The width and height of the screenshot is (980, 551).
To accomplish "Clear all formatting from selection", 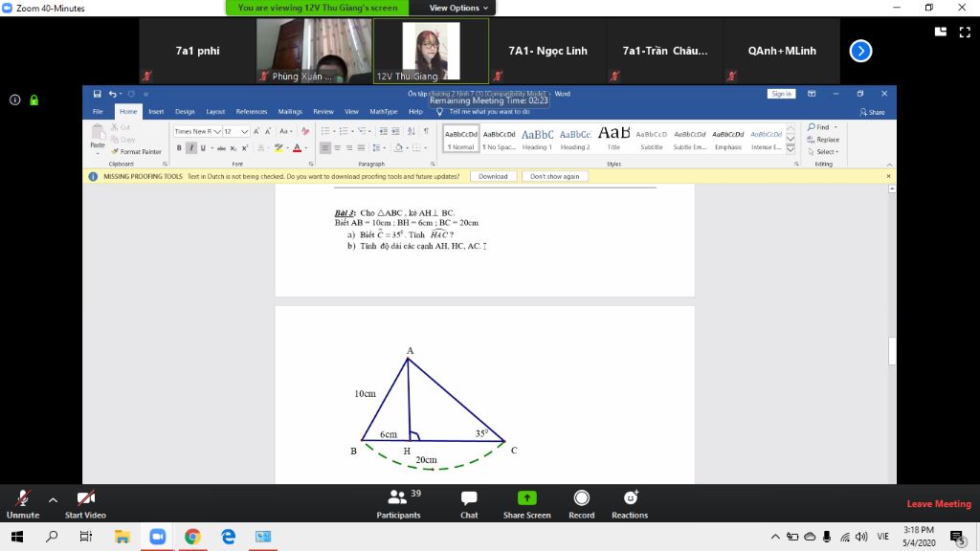I will tap(305, 131).
